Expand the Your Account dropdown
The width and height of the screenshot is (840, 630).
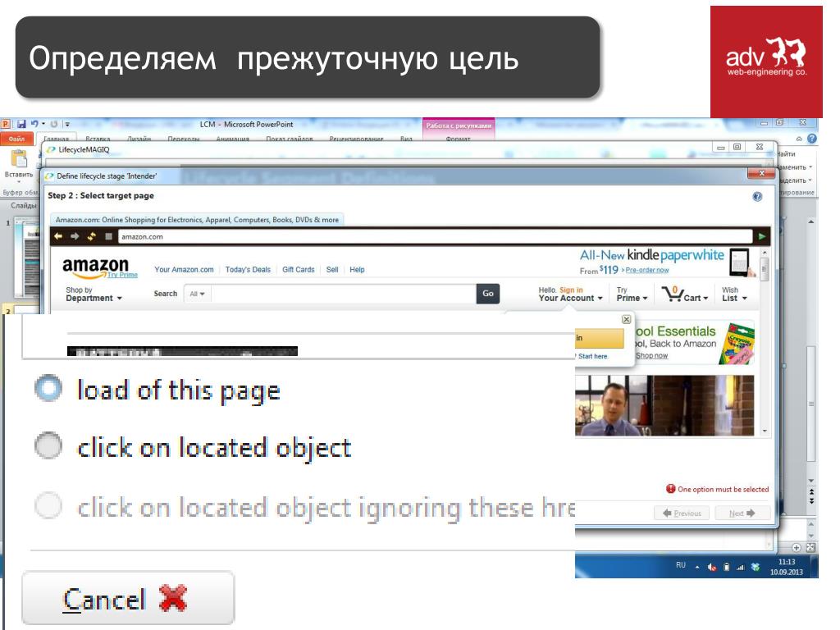coord(571,294)
